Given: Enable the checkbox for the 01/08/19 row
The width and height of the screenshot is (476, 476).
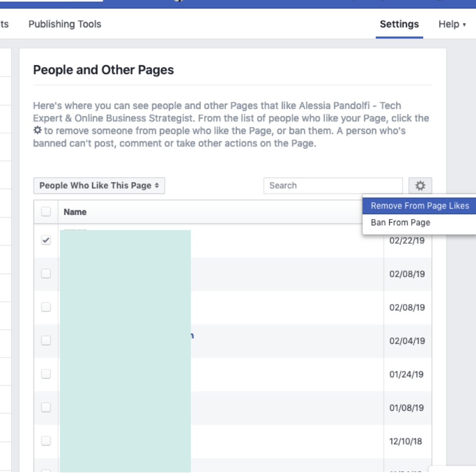Looking at the screenshot, I should tap(46, 408).
